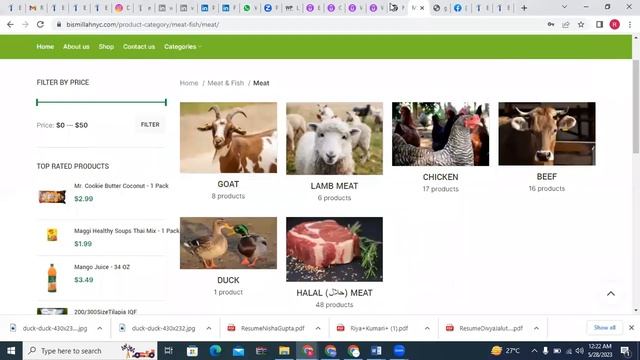Open the Mango Juice 34 OZ product

pyautogui.click(x=102, y=267)
